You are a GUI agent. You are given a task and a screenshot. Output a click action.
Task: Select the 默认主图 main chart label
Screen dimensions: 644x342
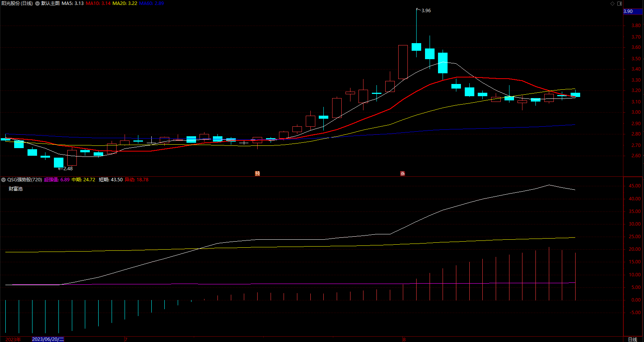[x=50, y=3]
